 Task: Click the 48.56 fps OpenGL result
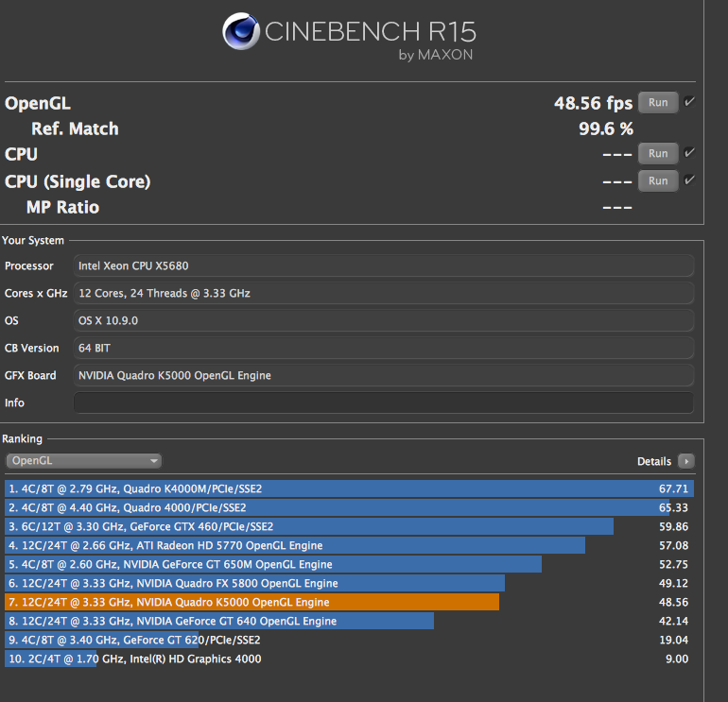(593, 104)
